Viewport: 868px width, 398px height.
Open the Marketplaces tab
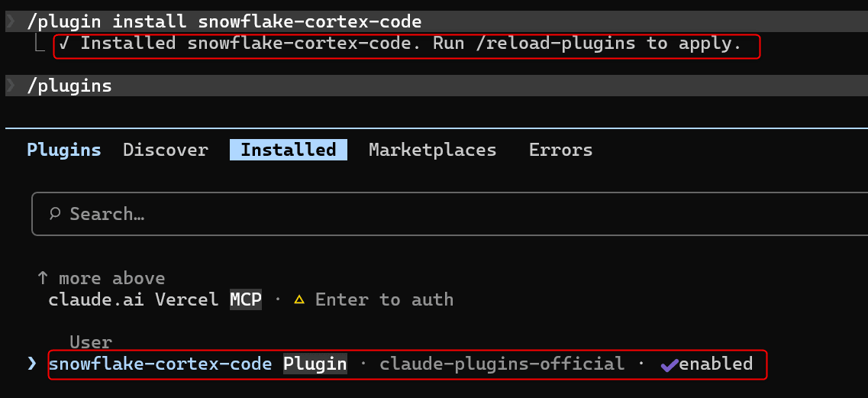[432, 150]
